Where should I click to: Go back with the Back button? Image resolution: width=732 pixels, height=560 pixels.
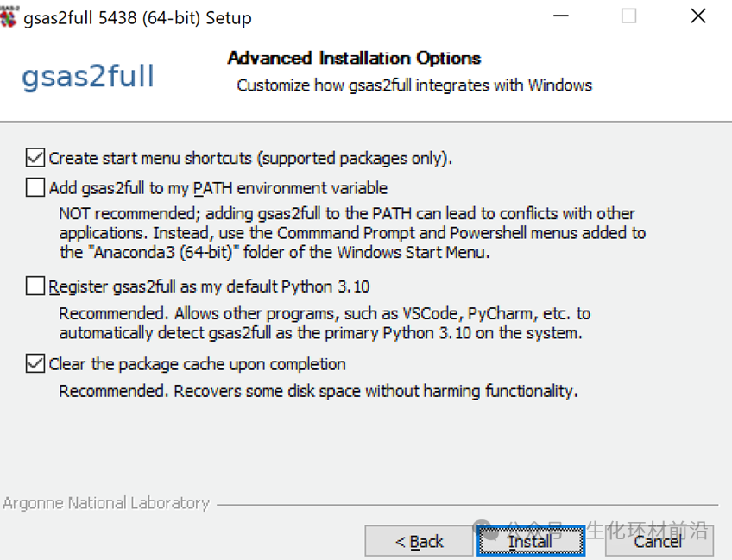tap(420, 541)
